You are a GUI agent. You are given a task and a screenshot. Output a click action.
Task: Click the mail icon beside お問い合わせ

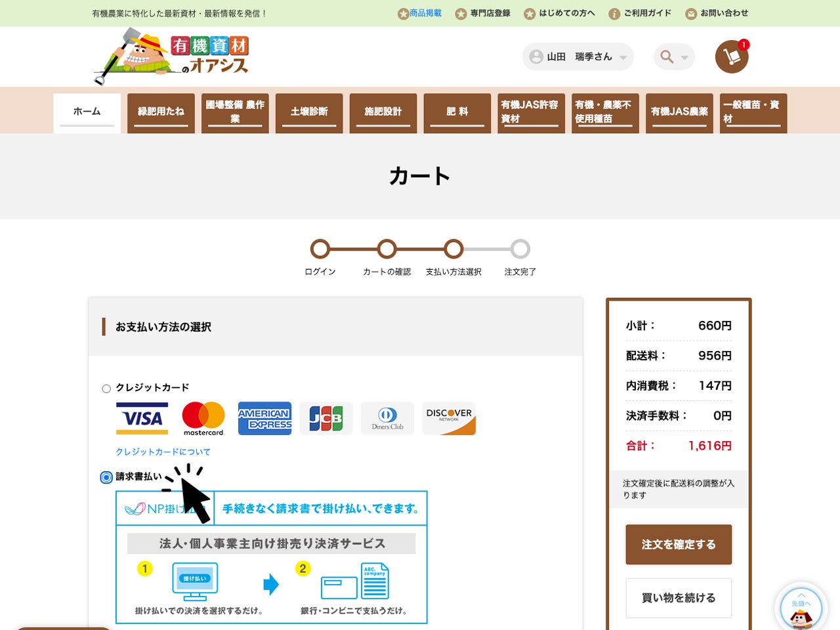pyautogui.click(x=691, y=14)
